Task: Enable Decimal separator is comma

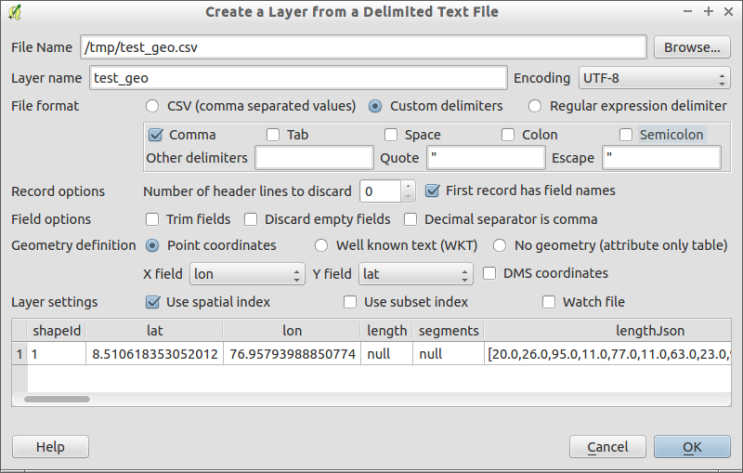Action: tap(410, 219)
